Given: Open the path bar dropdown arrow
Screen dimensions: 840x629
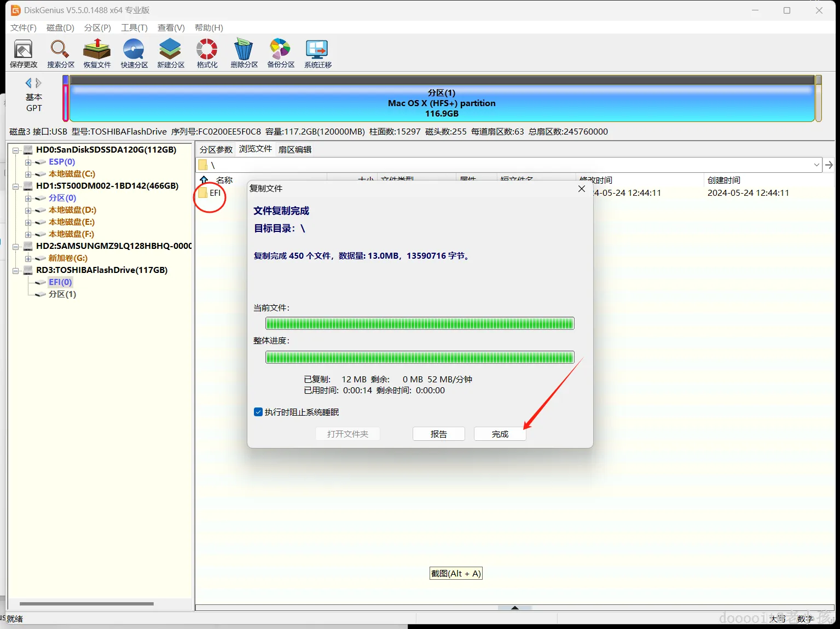Looking at the screenshot, I should coord(816,165).
